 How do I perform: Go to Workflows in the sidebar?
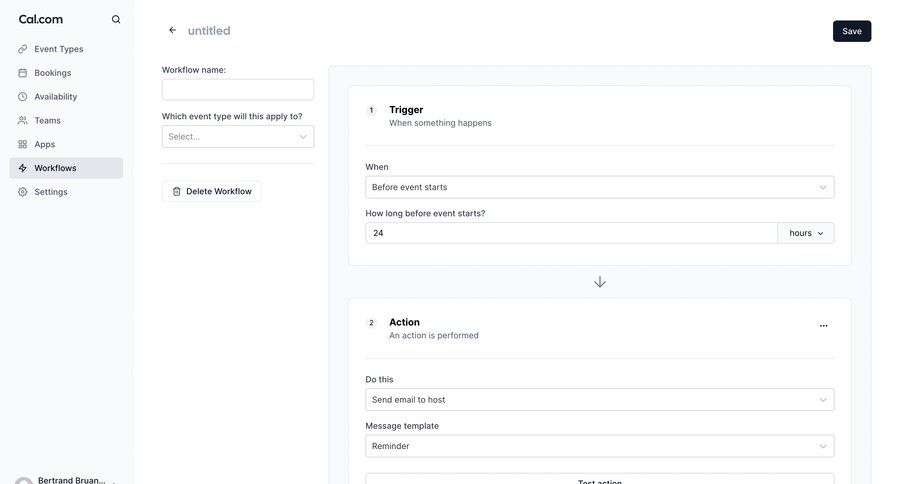[x=55, y=168]
